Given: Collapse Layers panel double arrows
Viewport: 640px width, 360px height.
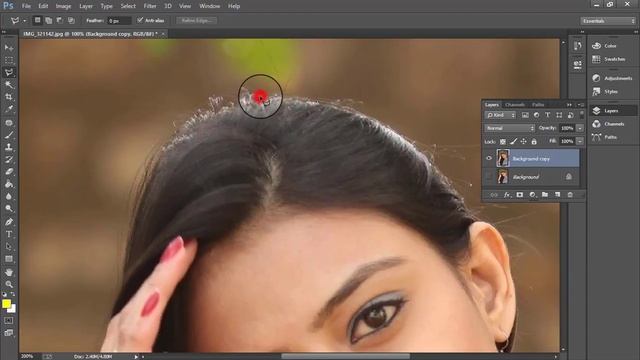Looking at the screenshot, I should (569, 105).
